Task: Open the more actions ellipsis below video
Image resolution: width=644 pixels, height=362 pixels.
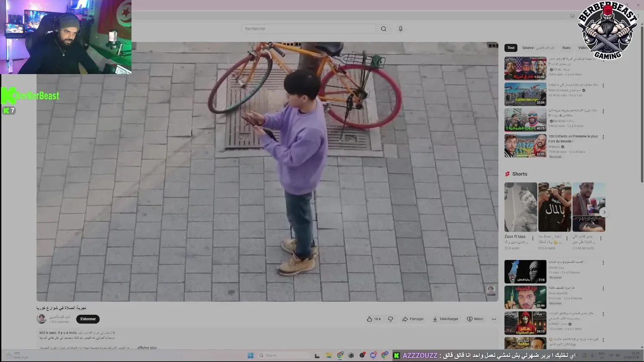Action: tap(494, 319)
